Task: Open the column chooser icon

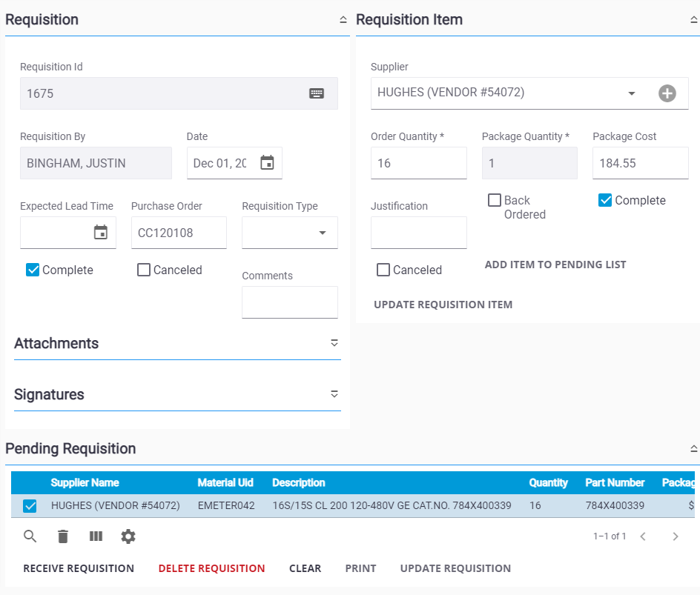Action: 96,536
